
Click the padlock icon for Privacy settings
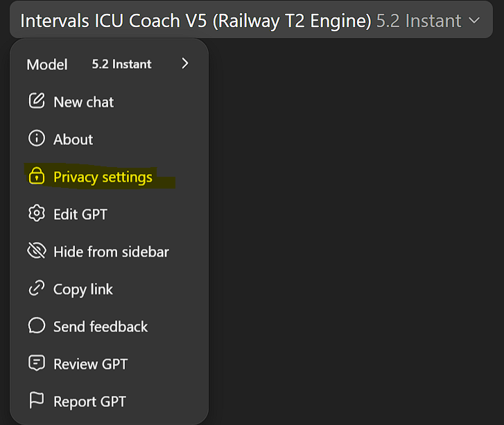(36, 177)
